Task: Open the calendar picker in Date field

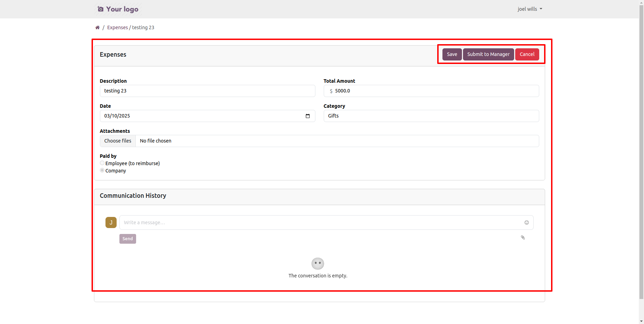Action: [307, 116]
